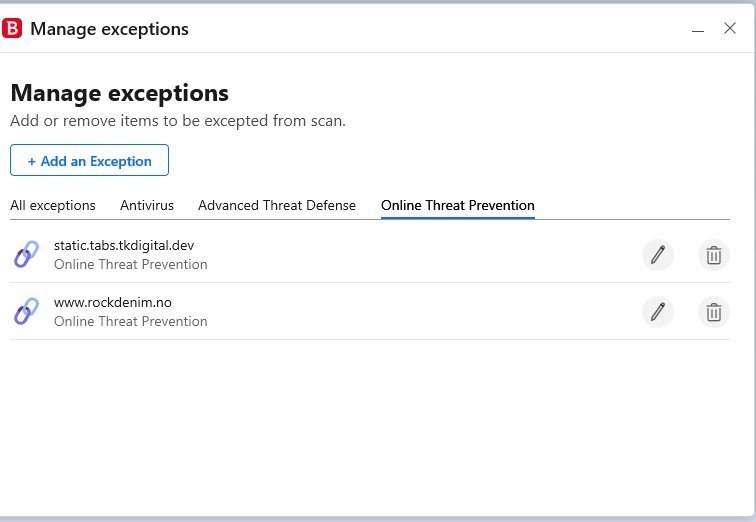Select the www.rockdenim.no entry text
This screenshot has width=756, height=522.
[113, 302]
